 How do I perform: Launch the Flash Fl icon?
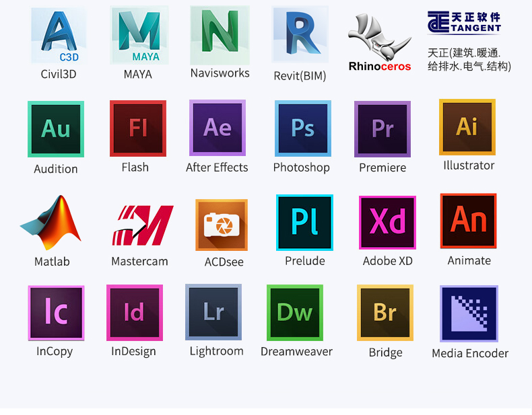[x=138, y=128]
